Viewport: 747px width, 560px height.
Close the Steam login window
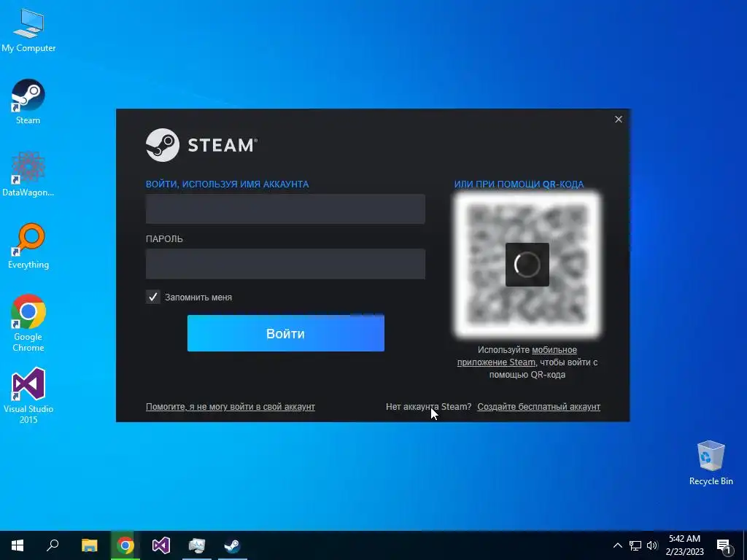619,119
